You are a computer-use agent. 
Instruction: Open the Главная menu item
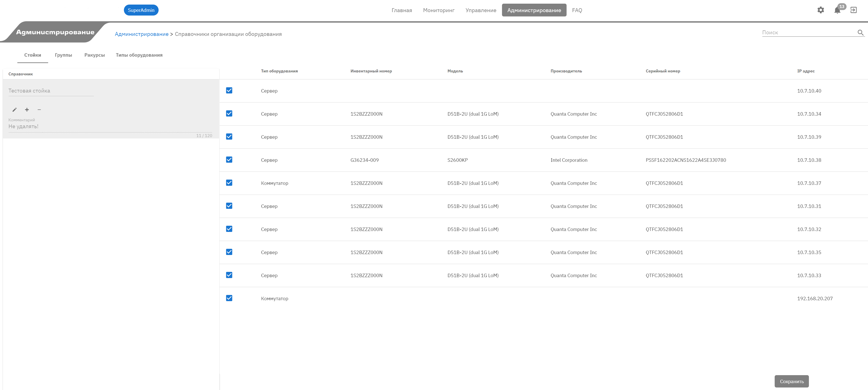coord(402,10)
